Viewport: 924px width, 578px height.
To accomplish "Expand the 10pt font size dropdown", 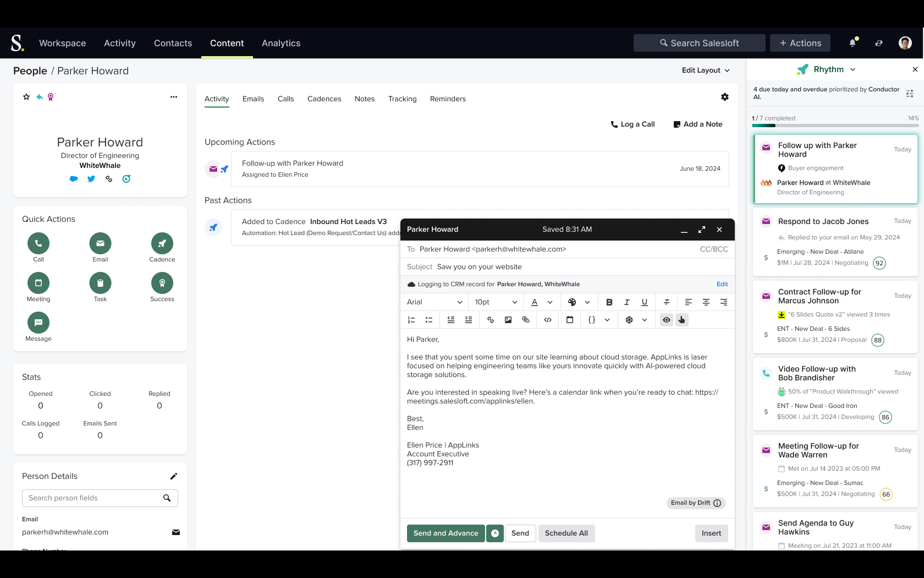I will pos(496,302).
